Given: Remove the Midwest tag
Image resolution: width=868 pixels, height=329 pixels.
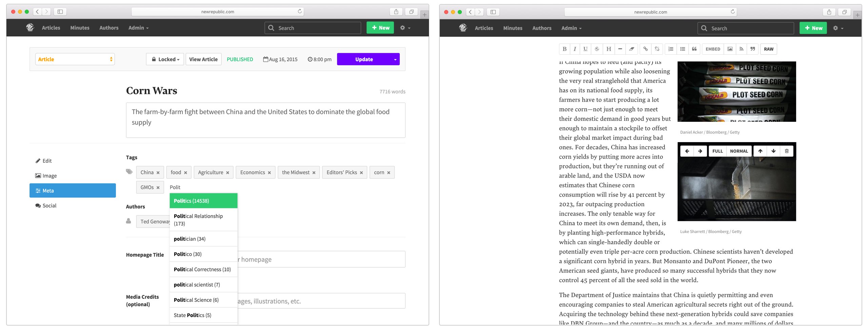Looking at the screenshot, I should coord(314,173).
